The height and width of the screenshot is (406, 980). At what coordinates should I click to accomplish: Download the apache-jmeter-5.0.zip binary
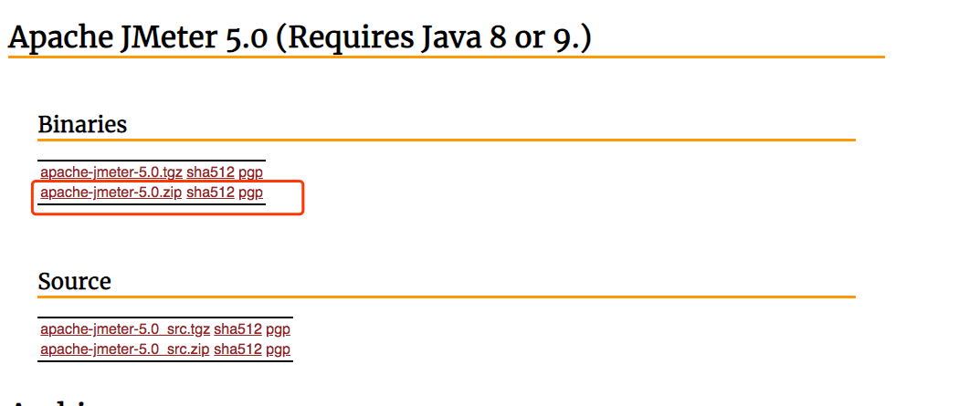[111, 192]
